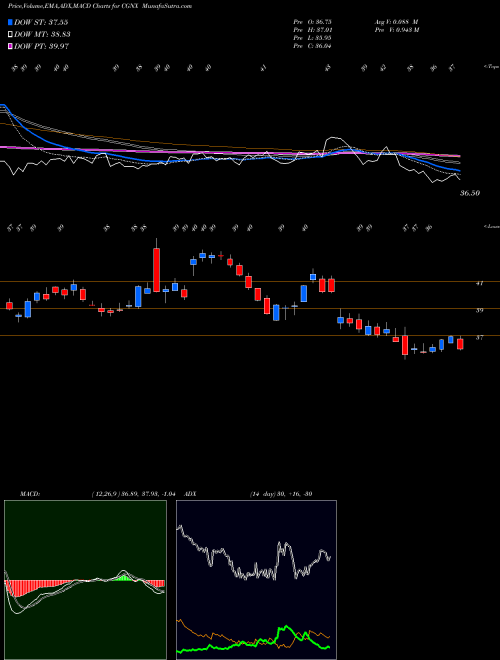Open the ADX indicator chart panel
This screenshot has height=660, width=500.
coord(256,580)
